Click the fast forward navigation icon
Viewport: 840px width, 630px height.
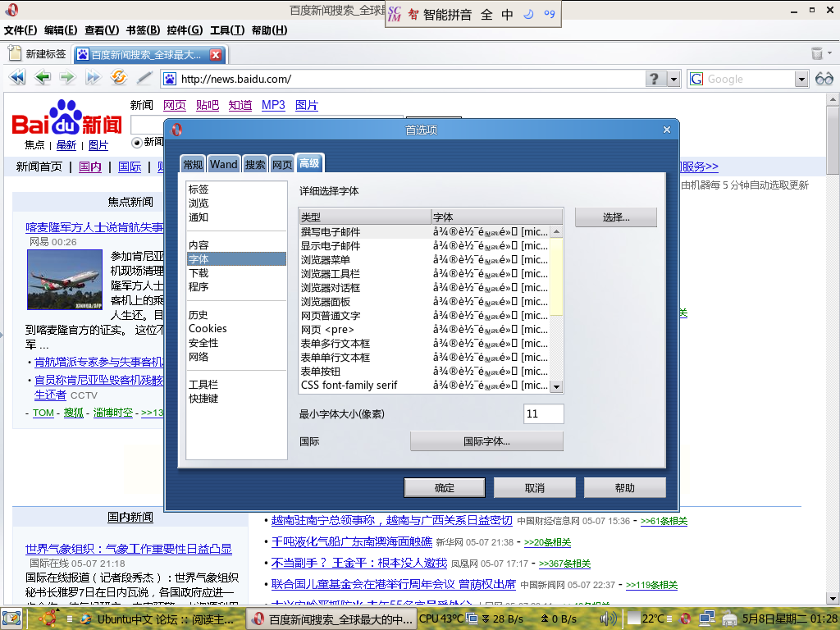click(x=94, y=78)
